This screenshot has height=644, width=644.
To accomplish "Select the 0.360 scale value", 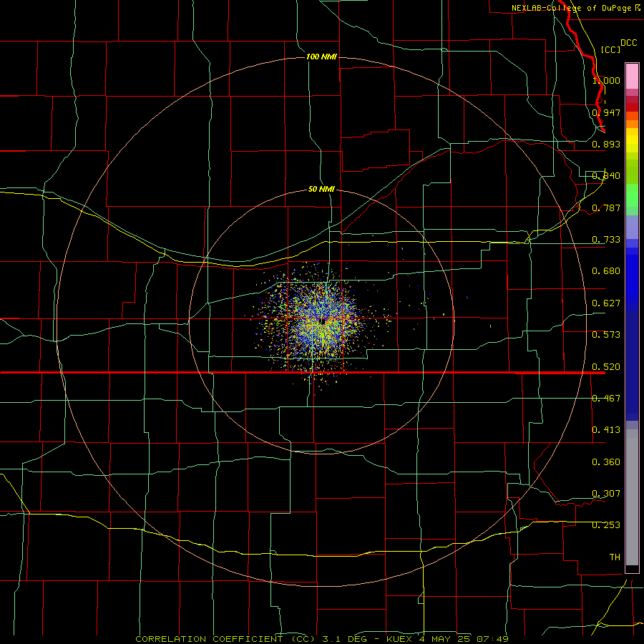I will (606, 462).
